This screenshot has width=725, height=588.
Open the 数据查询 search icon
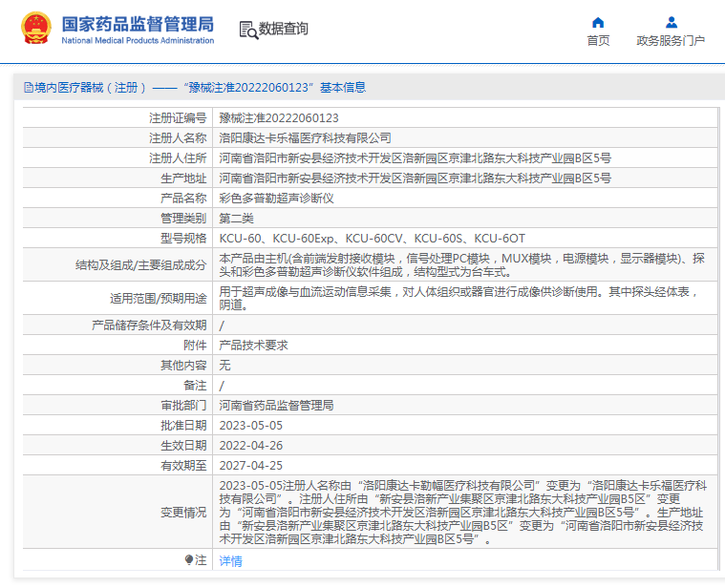pos(248,30)
